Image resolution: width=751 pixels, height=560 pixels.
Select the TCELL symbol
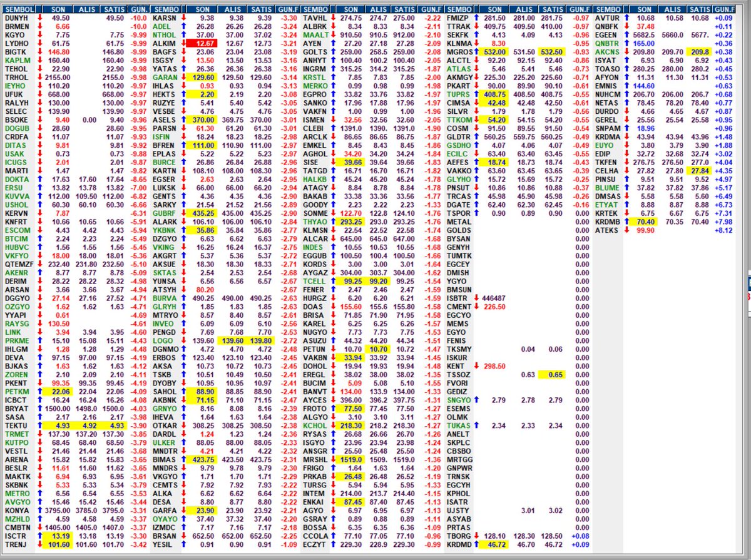tap(314, 282)
